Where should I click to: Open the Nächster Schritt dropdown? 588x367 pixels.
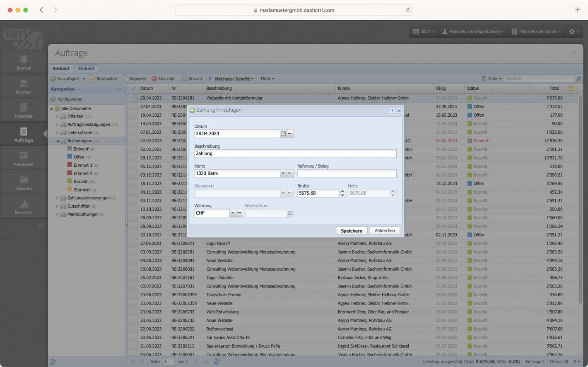point(232,78)
